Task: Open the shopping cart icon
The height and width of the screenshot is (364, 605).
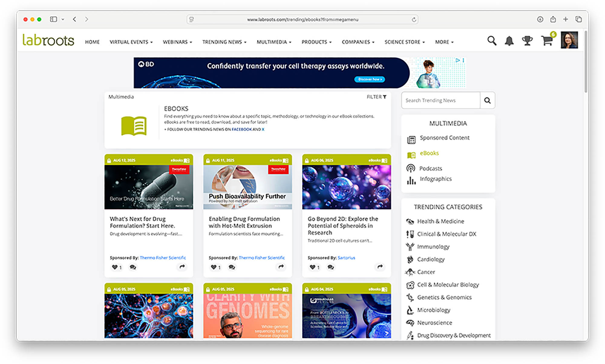Action: tap(547, 41)
